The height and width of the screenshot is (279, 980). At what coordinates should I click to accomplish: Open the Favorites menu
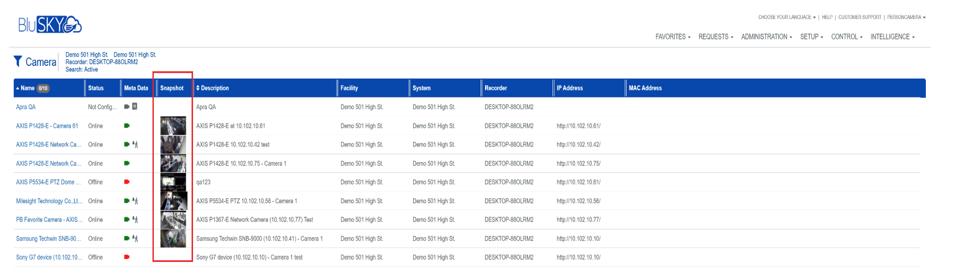coord(673,37)
